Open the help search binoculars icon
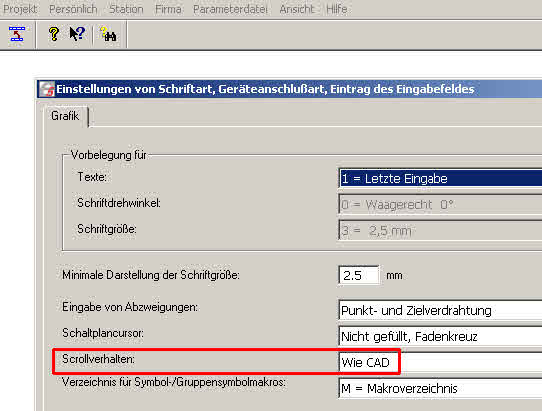This screenshot has width=542, height=411. [x=109, y=34]
